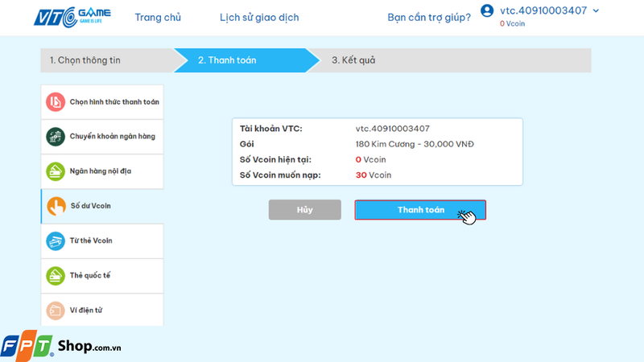
Task: Click the Hủy button
Action: point(305,210)
